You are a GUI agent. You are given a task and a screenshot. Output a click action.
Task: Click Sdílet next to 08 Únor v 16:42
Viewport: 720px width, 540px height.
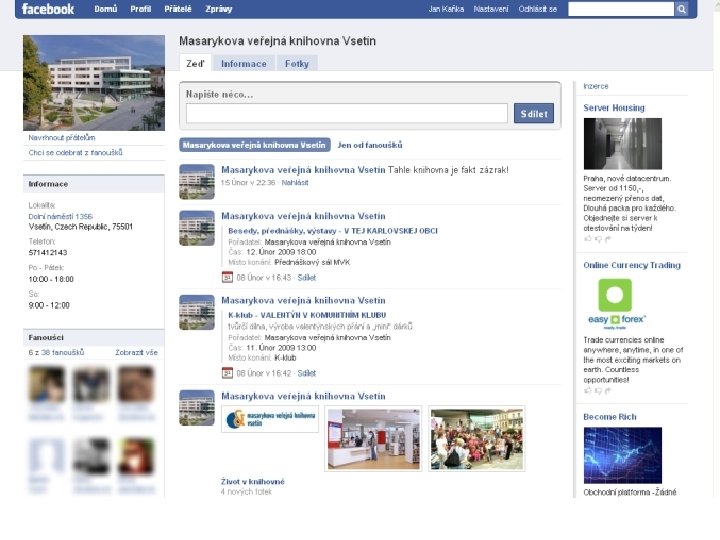(x=307, y=373)
